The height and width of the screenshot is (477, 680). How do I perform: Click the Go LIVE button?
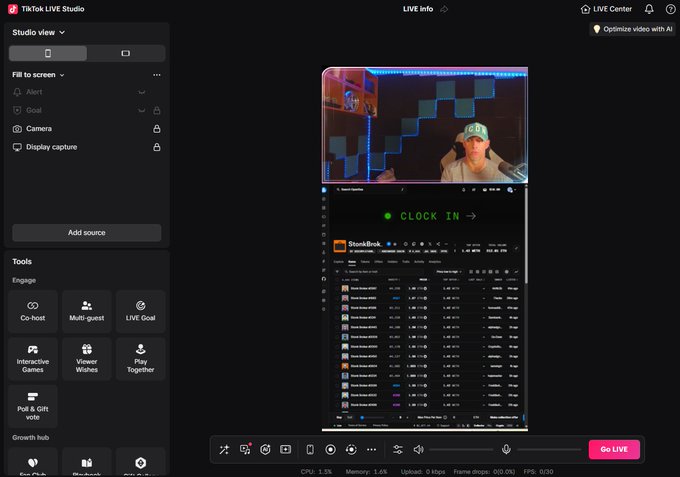click(x=614, y=450)
